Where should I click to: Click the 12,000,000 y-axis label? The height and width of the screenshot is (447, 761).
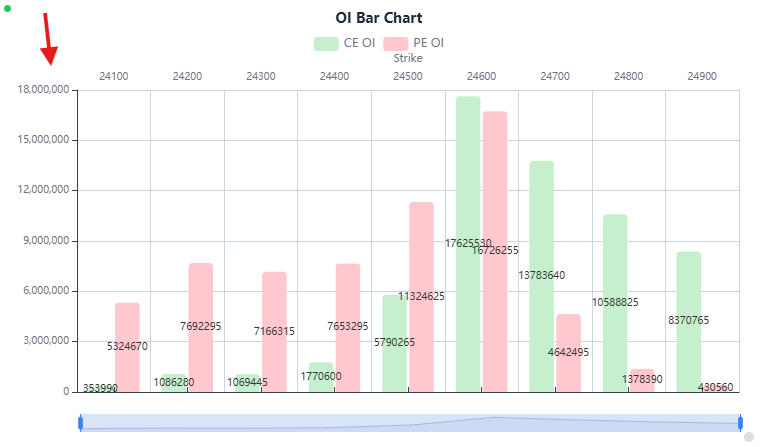pyautogui.click(x=43, y=190)
